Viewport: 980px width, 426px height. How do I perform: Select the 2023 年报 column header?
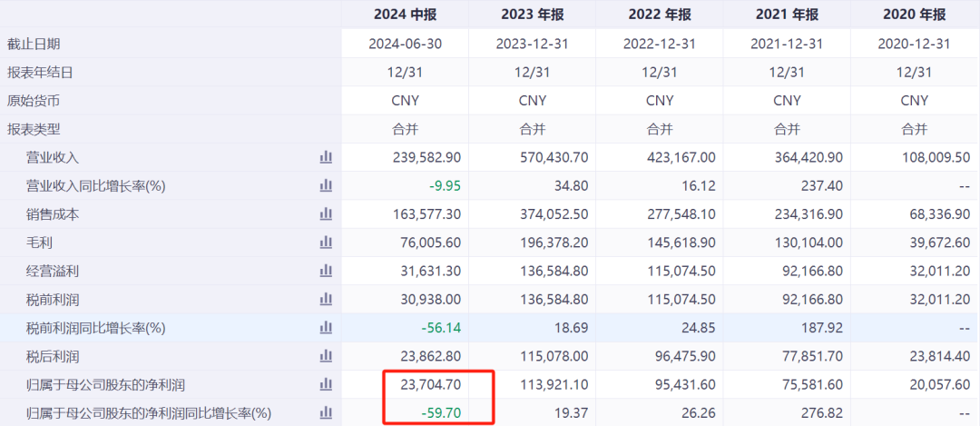532,15
